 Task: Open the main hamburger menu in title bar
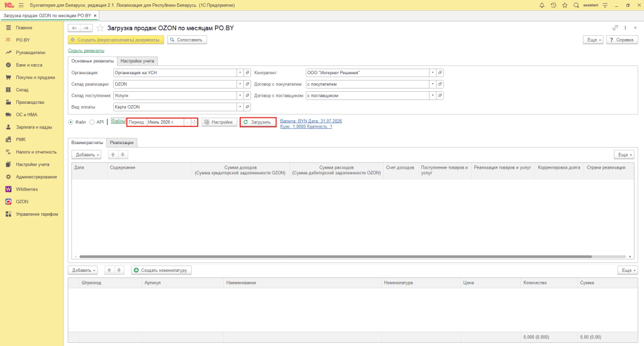click(21, 5)
